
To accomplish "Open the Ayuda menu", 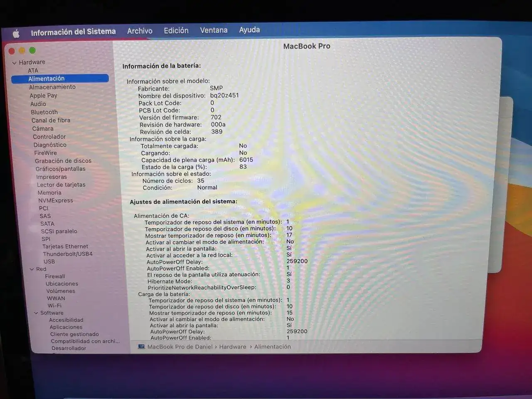I will [249, 30].
